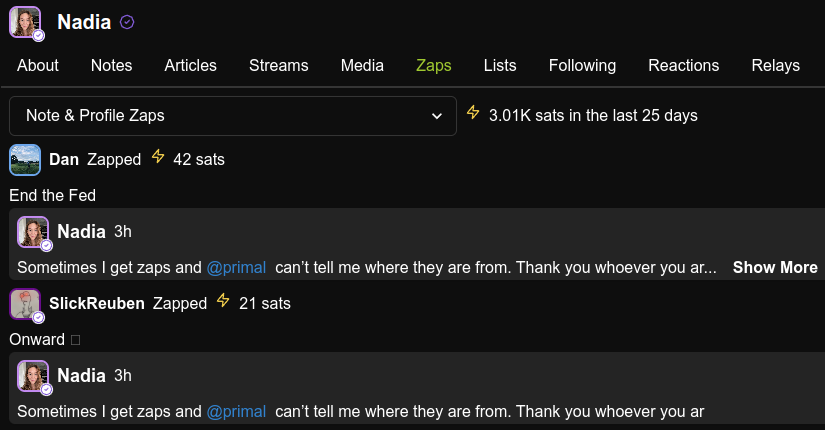Switch to the About tab
Image resolution: width=825 pixels, height=430 pixels.
click(x=38, y=66)
